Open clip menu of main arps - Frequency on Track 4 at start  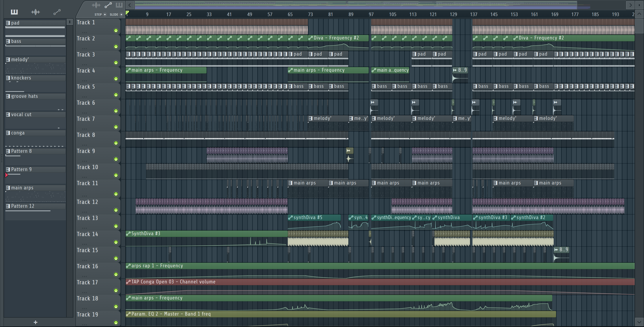(x=128, y=70)
